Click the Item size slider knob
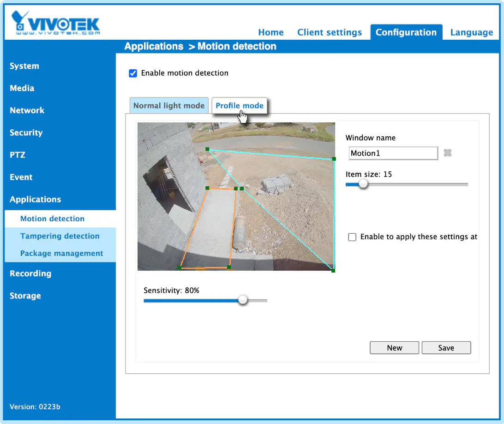Screen dimensions: 504x424 click(x=363, y=184)
